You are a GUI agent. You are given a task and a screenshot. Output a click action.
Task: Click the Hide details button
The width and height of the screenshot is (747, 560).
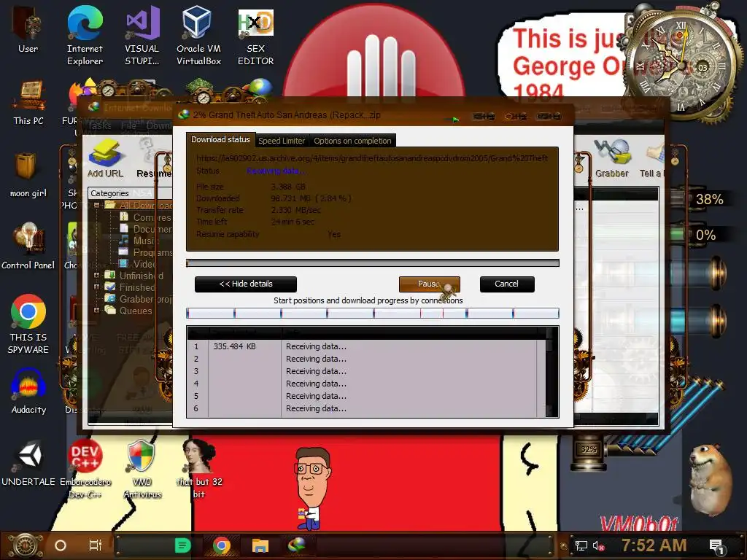tap(246, 284)
